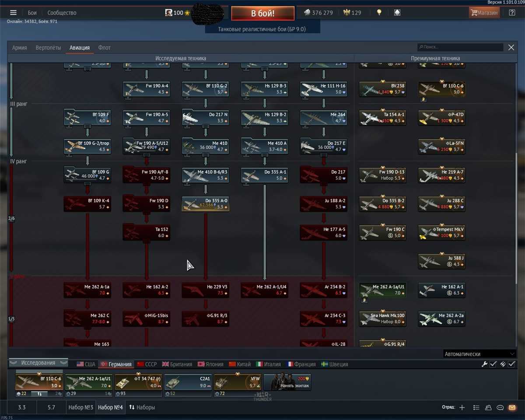525x420 pixels.
Task: Select the Британия flag nation
Action: point(177,364)
